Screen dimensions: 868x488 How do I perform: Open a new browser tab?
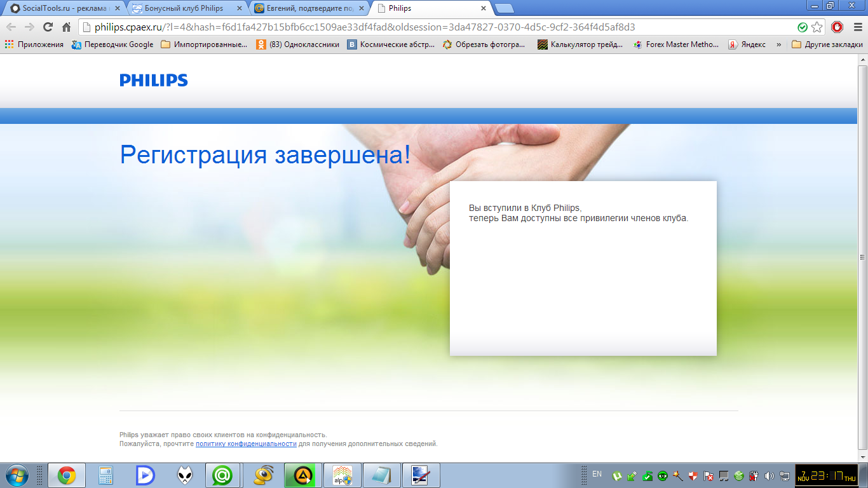pyautogui.click(x=504, y=8)
